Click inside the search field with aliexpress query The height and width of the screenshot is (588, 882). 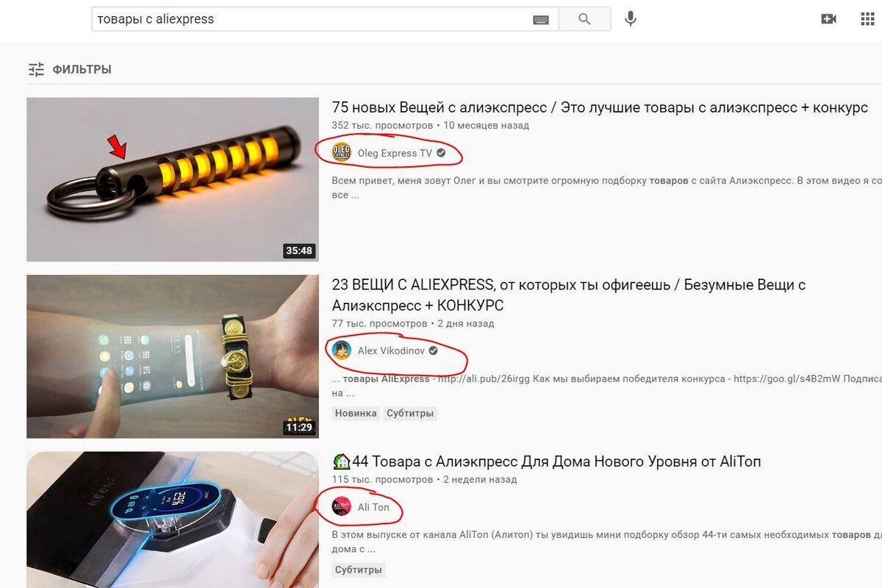(312, 19)
